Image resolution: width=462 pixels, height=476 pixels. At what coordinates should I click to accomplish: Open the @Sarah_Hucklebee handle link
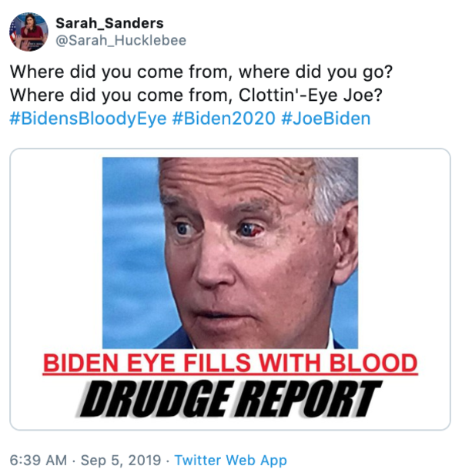[x=121, y=41]
